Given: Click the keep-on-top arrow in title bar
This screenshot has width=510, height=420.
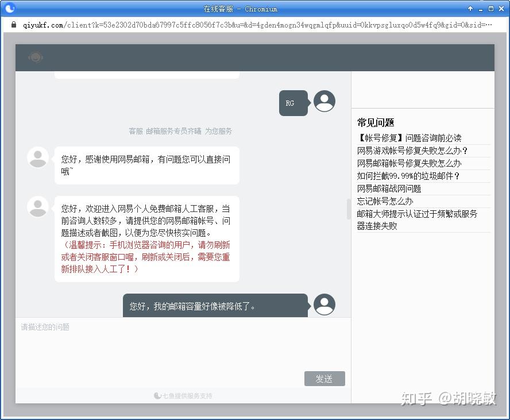Looking at the screenshot, I should click(470, 9).
